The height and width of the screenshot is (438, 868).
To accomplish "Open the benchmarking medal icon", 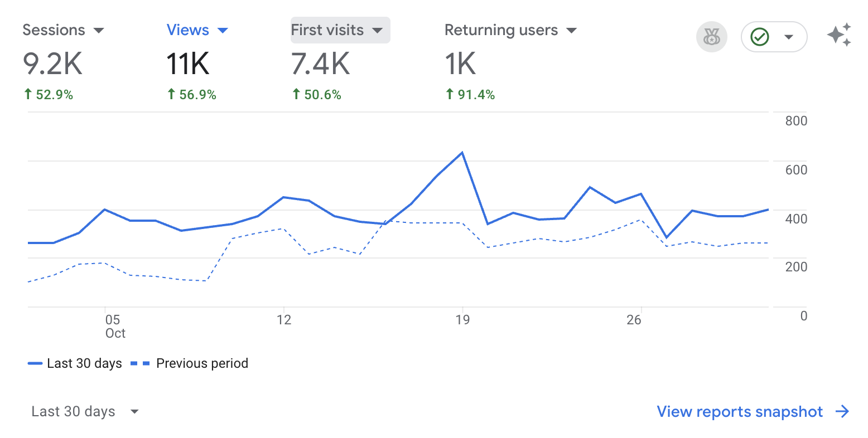I will [x=711, y=37].
